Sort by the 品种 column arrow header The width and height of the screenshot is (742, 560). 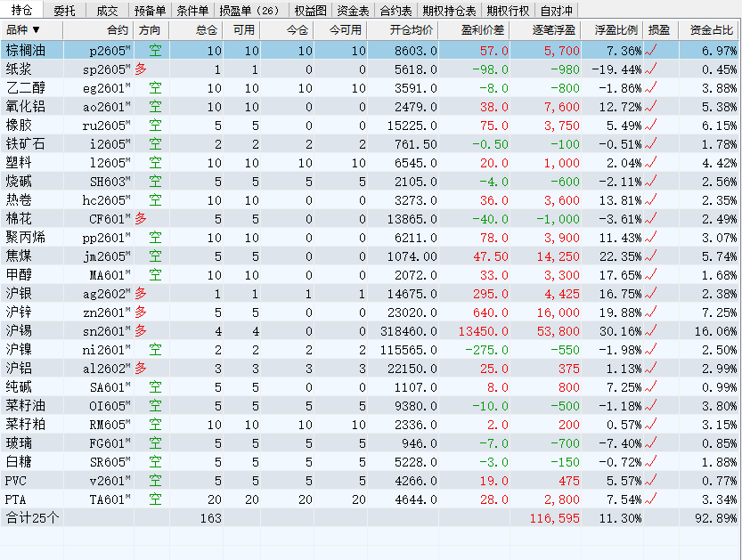(24, 30)
